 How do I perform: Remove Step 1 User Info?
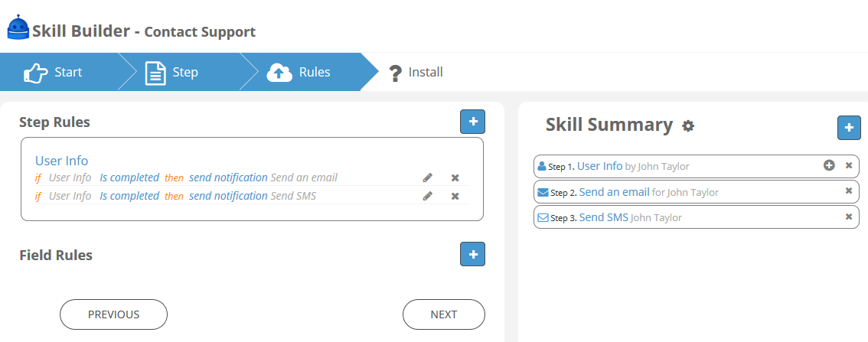pos(849,165)
